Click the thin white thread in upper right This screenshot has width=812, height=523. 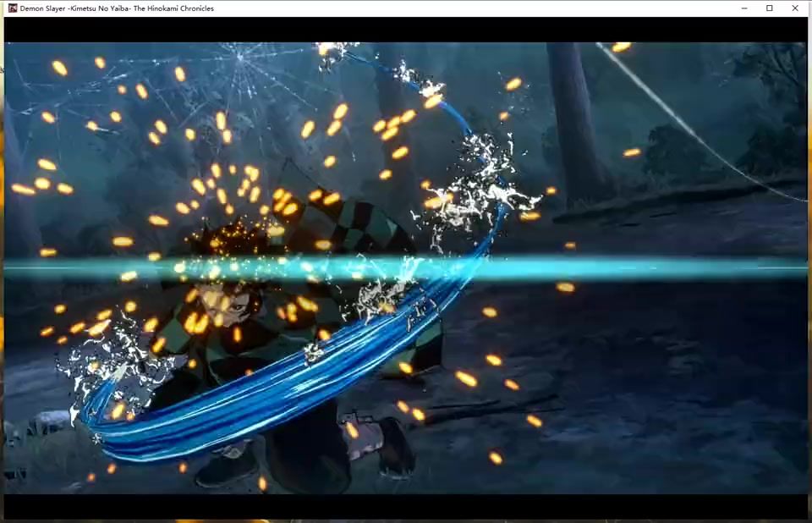[x=702, y=135]
